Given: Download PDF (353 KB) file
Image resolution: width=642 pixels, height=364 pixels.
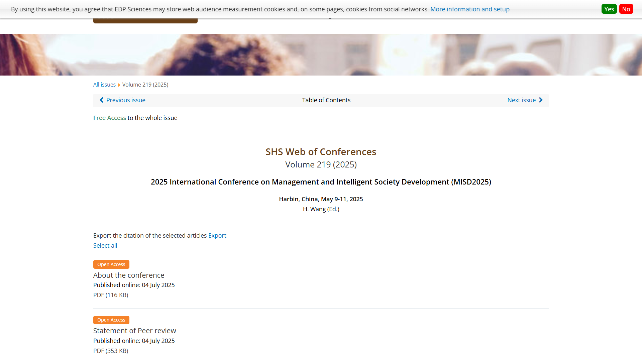Looking at the screenshot, I should [111, 351].
